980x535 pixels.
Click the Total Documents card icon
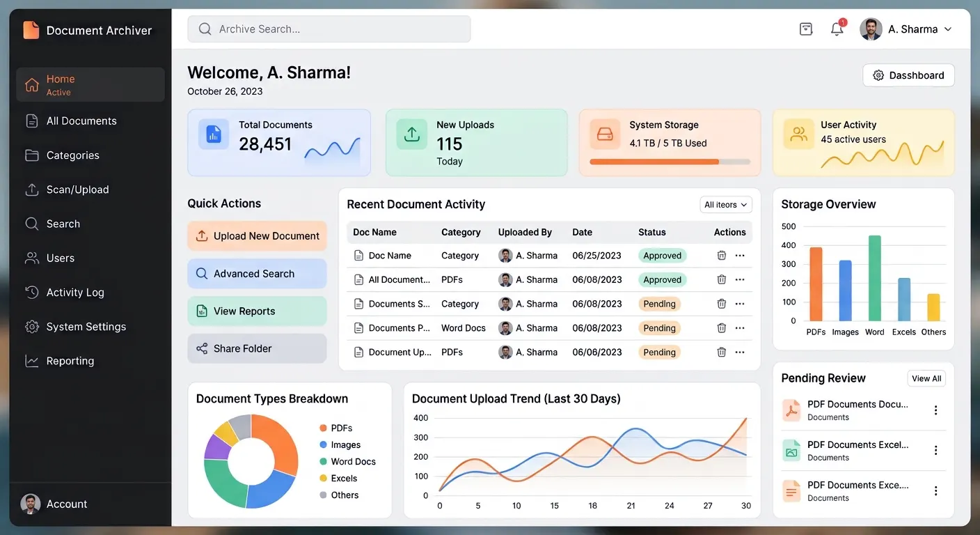(214, 134)
